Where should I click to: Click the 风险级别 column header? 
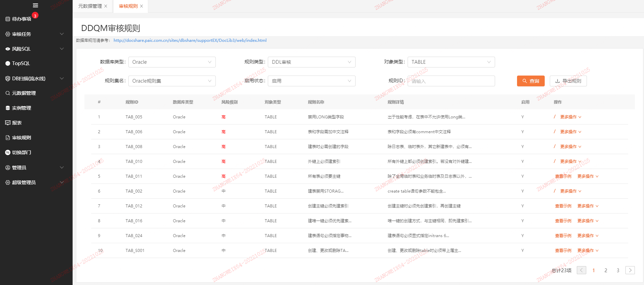pyautogui.click(x=230, y=102)
